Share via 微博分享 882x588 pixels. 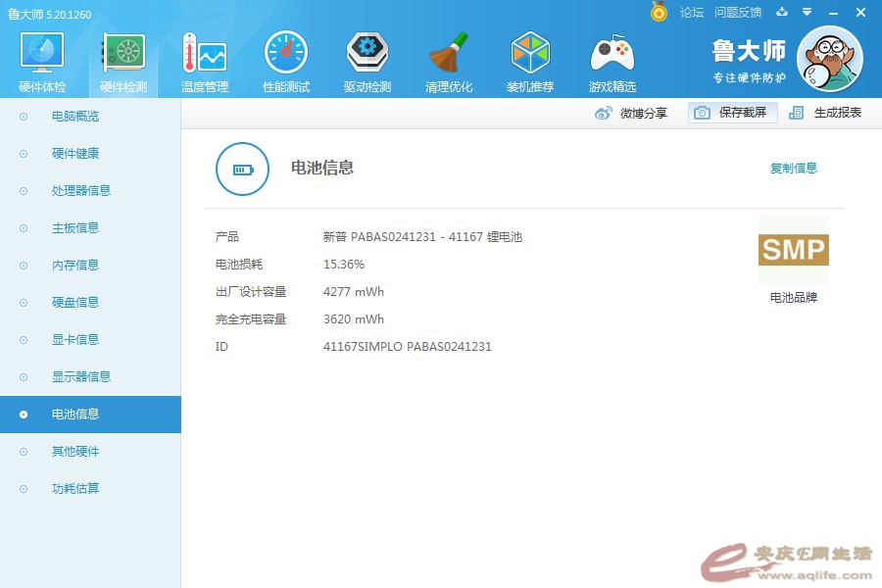[632, 113]
